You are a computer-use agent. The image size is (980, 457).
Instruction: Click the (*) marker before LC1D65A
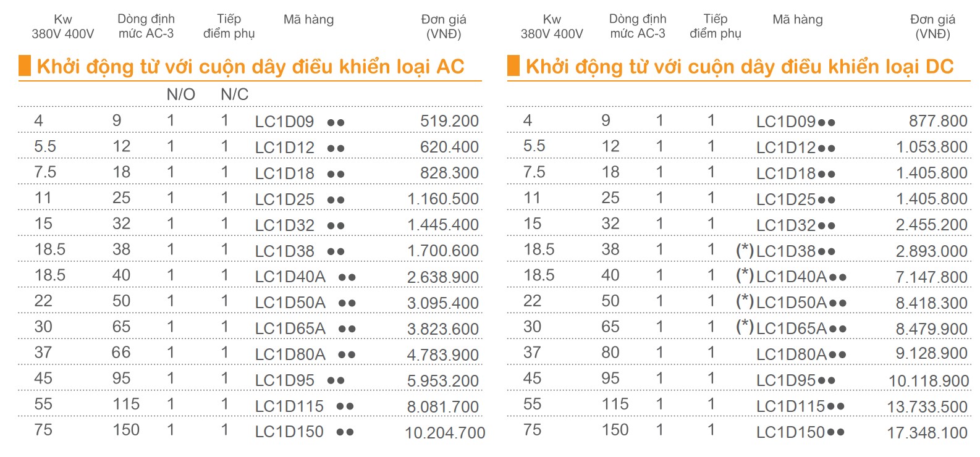[745, 328]
